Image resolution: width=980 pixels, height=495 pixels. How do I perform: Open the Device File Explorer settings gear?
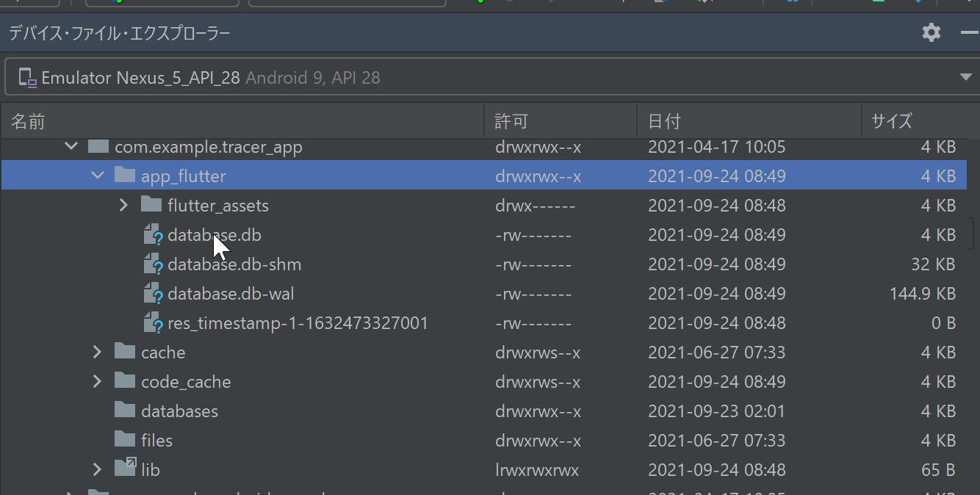[931, 32]
